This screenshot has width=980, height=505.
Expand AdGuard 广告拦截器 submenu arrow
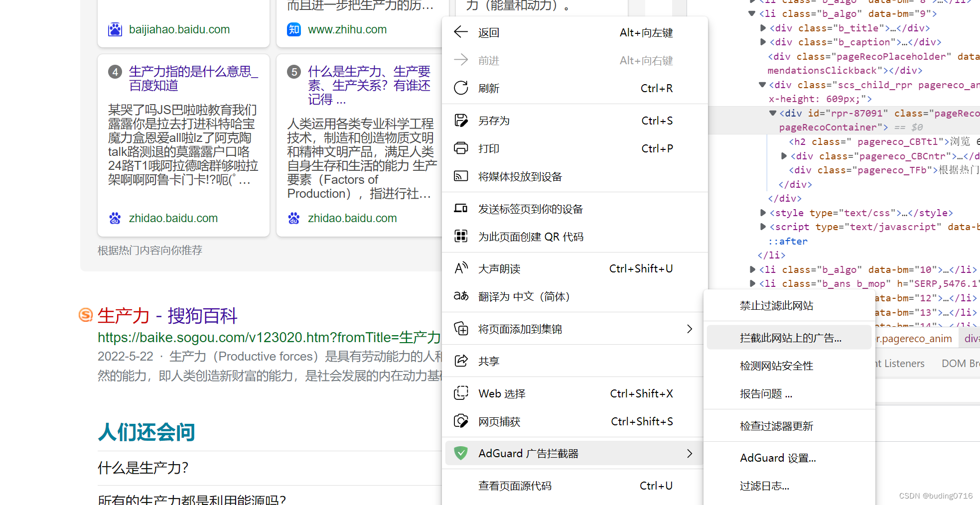click(x=690, y=453)
